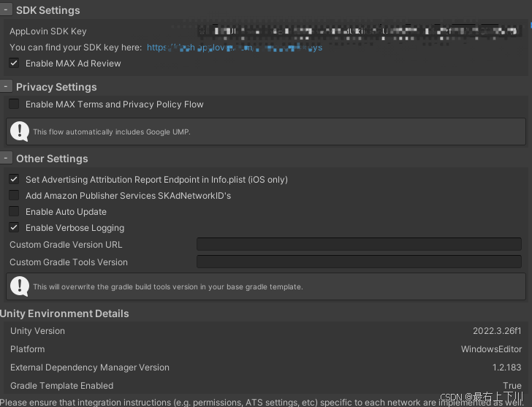Click the Unity Environment Details heading
This screenshot has height=407, width=532.
(x=64, y=313)
